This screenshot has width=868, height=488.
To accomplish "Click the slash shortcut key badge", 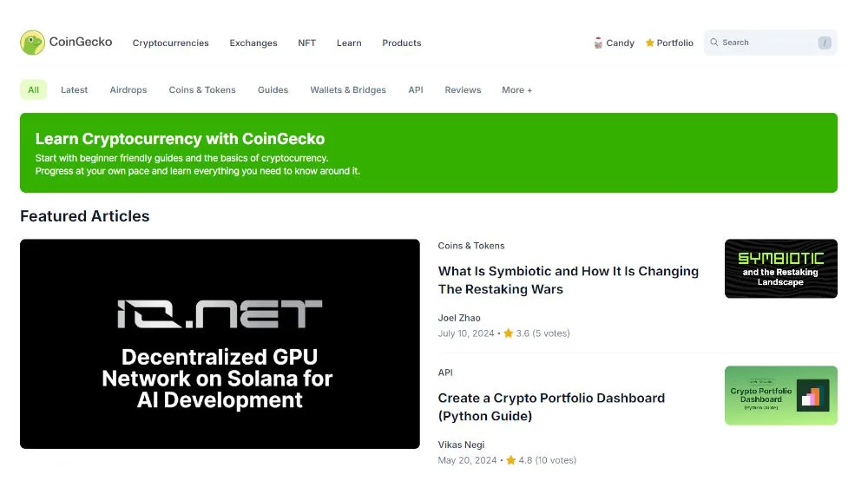I will click(824, 43).
